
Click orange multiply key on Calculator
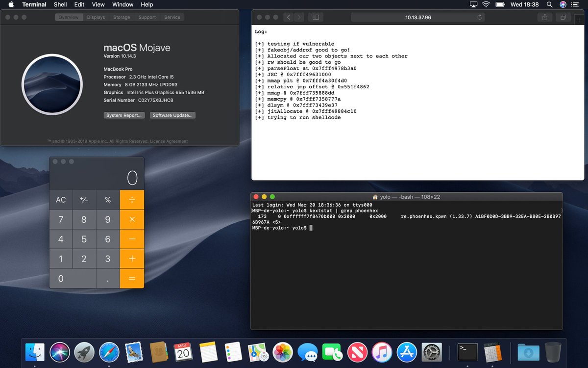tap(132, 219)
